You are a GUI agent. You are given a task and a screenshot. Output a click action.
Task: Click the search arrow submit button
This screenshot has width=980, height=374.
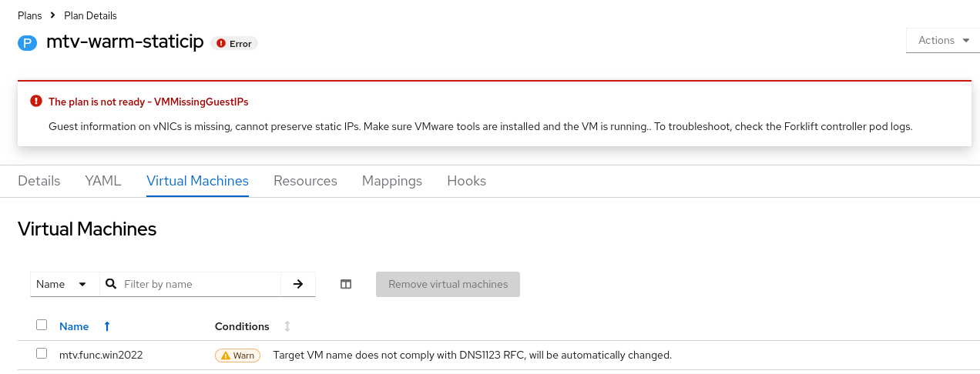pos(298,284)
